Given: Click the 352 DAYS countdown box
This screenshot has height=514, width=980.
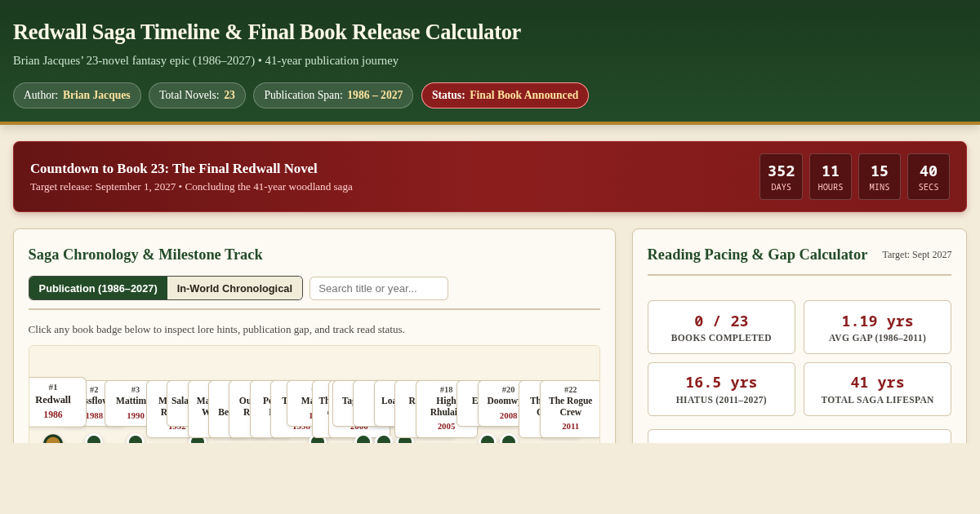Looking at the screenshot, I should click(x=781, y=176).
